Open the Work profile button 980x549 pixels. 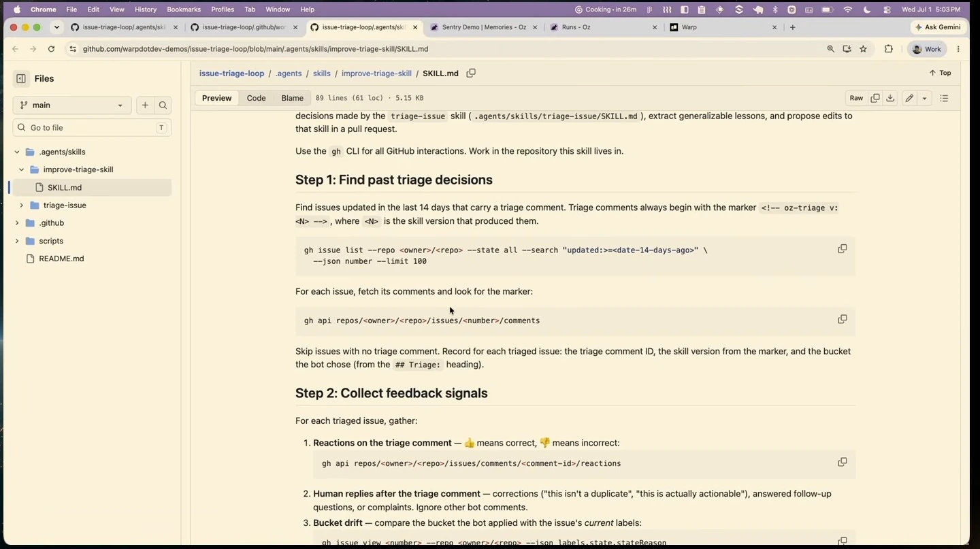tap(927, 49)
